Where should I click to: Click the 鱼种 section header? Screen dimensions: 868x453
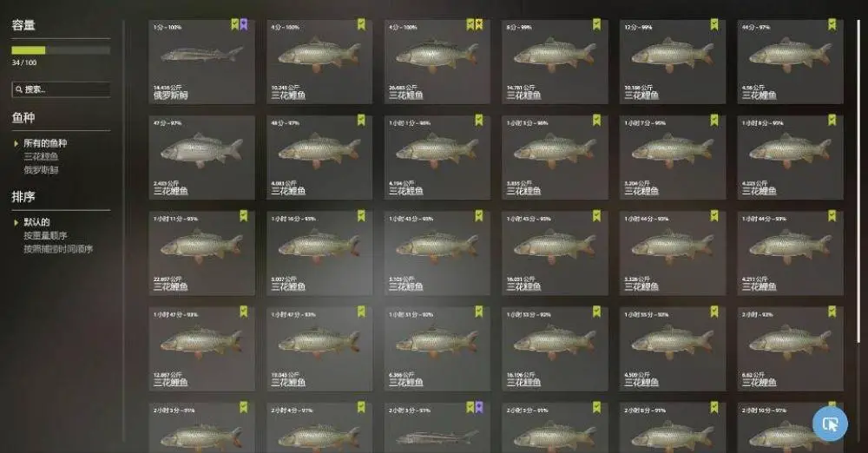(x=23, y=117)
